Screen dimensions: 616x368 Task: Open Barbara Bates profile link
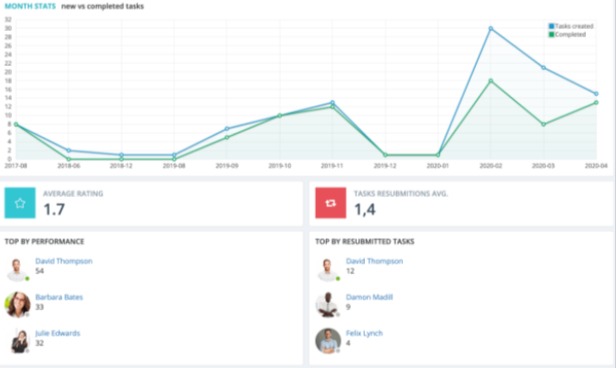[x=59, y=297]
